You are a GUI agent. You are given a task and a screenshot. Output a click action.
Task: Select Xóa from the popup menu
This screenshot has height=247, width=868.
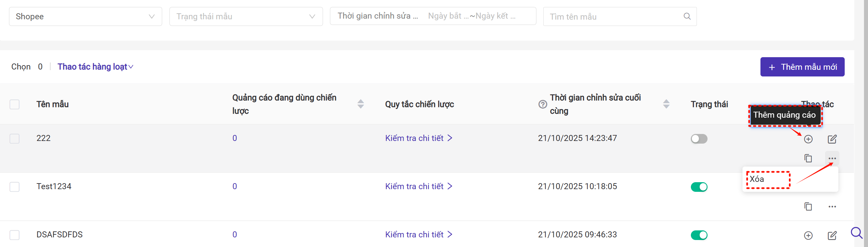(757, 179)
